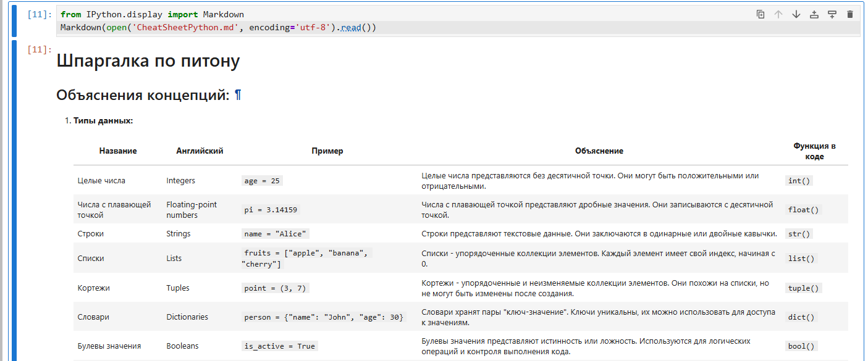Insert a cell below this one

[x=832, y=14]
